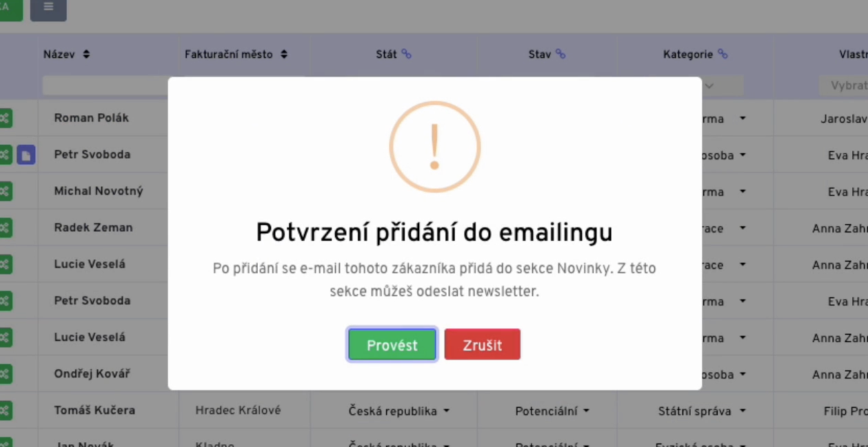Toggle sorting on Fakturační město column
Viewport: 868px width, 447px height.
point(284,54)
